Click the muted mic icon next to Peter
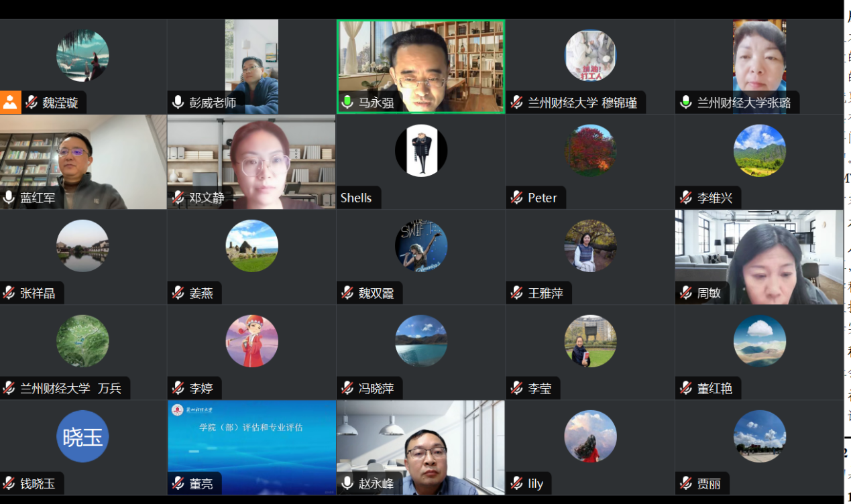Viewport: 851px width, 504px height. 517,198
